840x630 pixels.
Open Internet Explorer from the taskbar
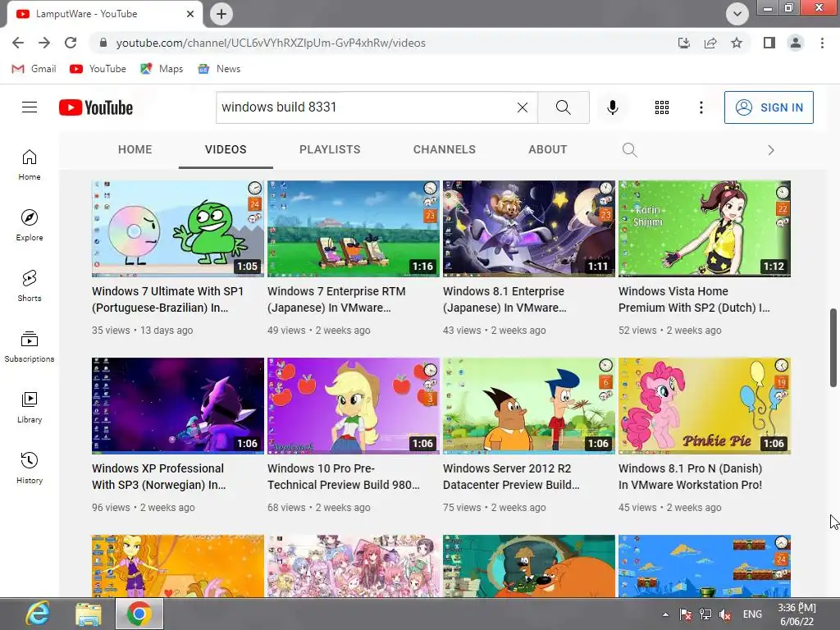tap(38, 614)
